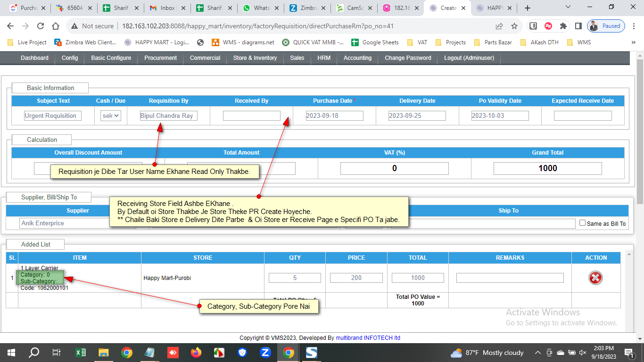Switch to the CamSc browser tab
Image resolution: width=644 pixels, height=362 pixels.
coord(355,8)
